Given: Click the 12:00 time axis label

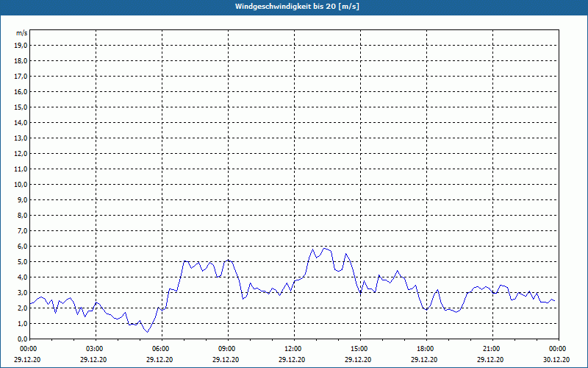Looking at the screenshot, I should [x=293, y=349].
